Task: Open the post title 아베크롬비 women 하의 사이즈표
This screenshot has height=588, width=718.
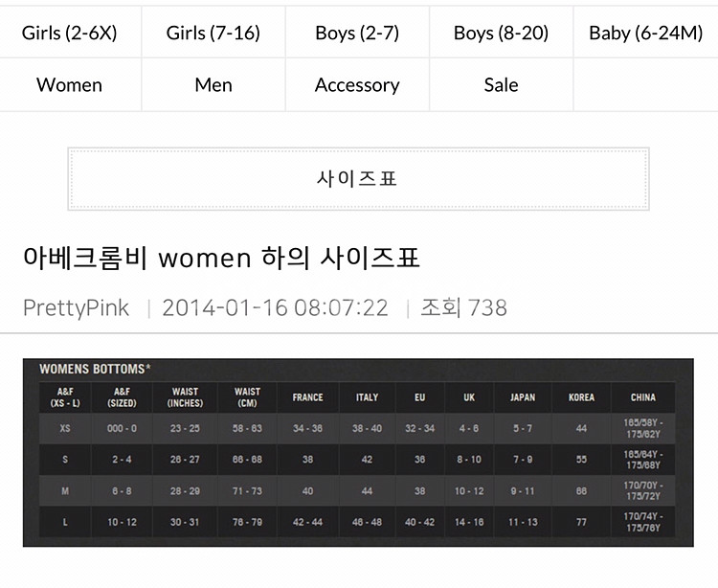Action: [221, 258]
